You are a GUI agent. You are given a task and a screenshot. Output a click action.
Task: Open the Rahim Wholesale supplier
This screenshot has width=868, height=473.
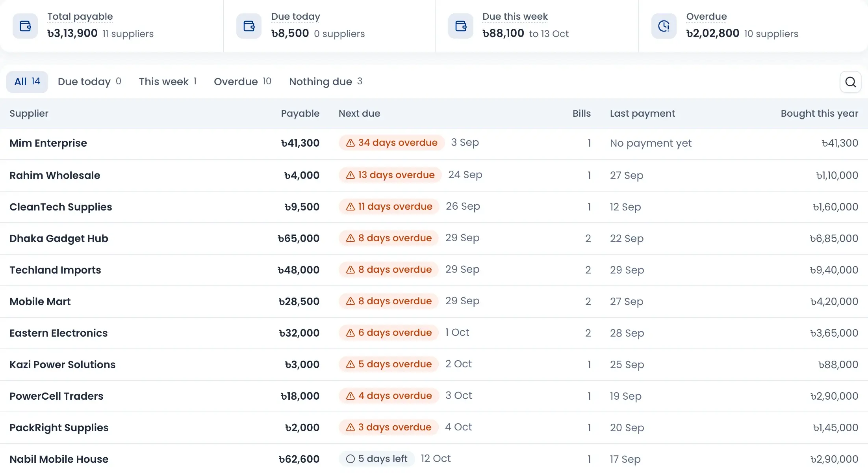55,175
